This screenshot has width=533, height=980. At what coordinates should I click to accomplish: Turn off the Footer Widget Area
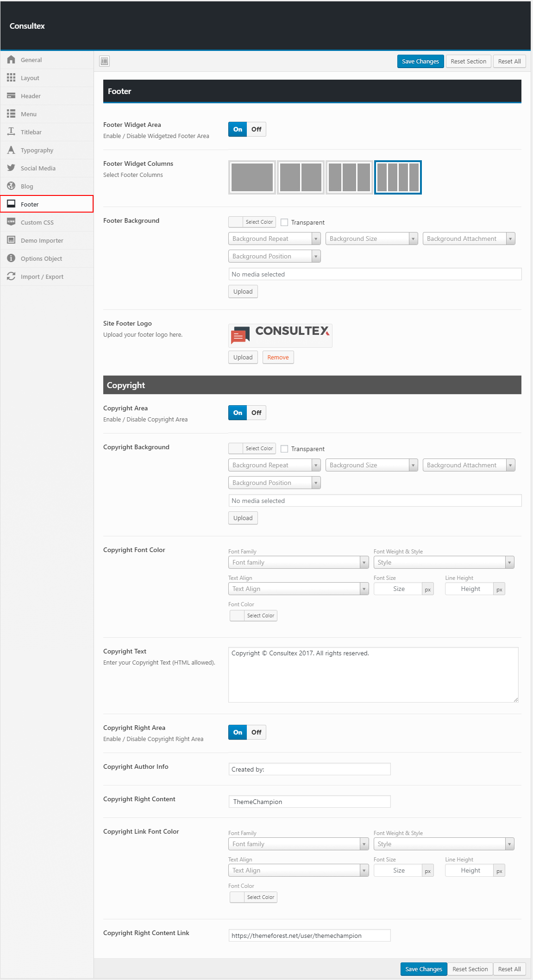coord(256,130)
